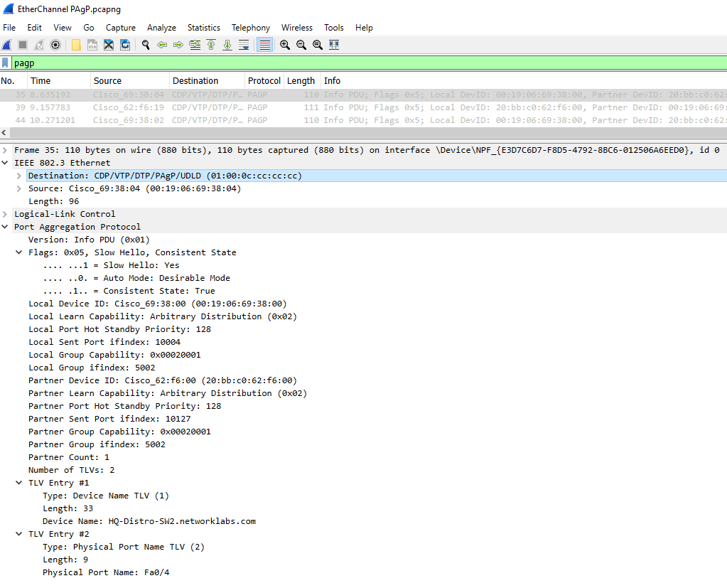This screenshot has height=588, width=727.
Task: Select packet 35 in the list
Action: [x=364, y=95]
